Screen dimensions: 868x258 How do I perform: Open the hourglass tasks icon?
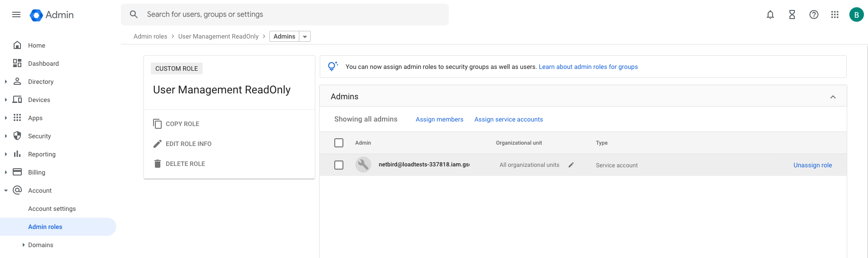pyautogui.click(x=792, y=15)
